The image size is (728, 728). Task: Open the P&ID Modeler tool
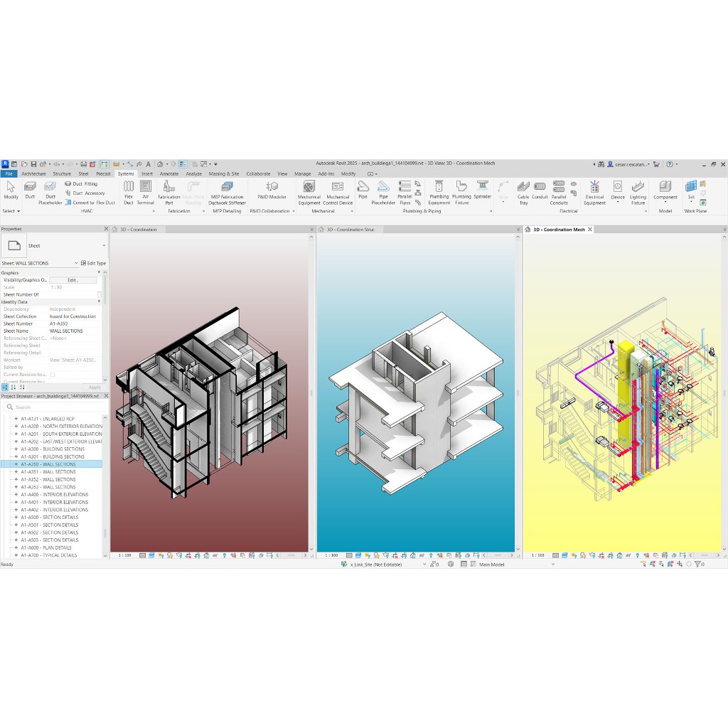(x=272, y=190)
